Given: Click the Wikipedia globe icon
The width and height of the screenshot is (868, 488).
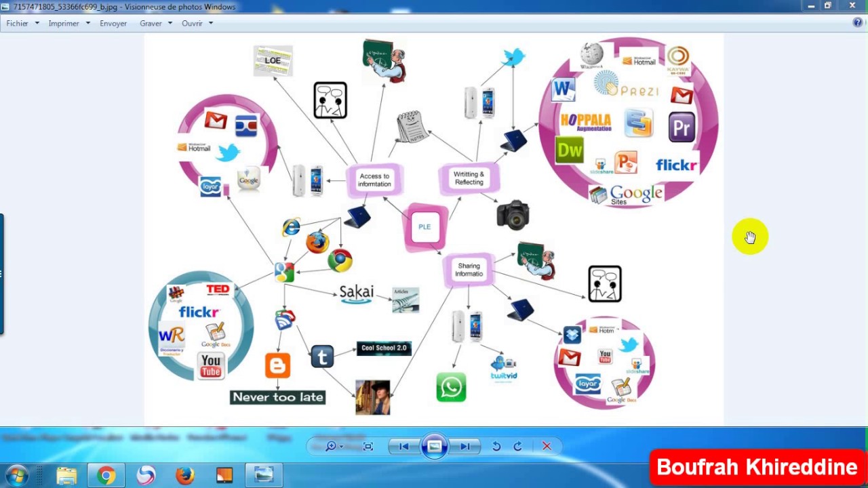Looking at the screenshot, I should 591,56.
